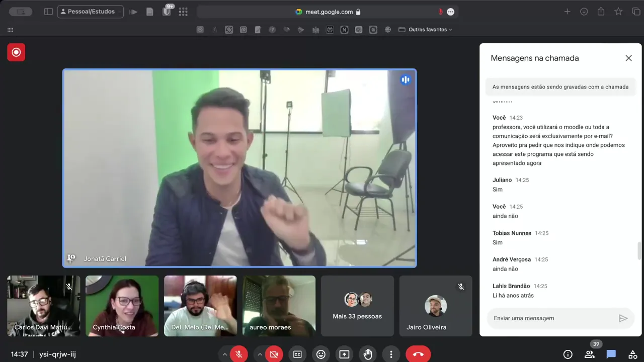
Task: Open a new browser tab
Action: 567,12
